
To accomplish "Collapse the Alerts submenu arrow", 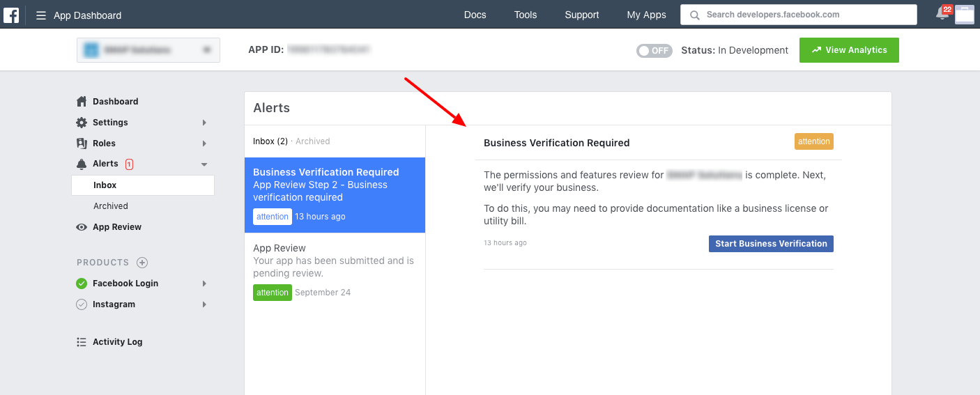I will tap(204, 164).
